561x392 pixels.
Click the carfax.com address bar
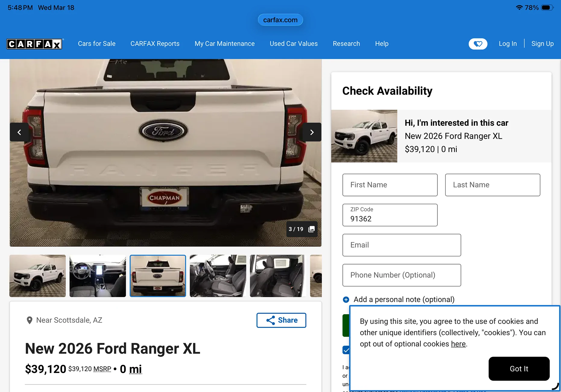click(x=280, y=20)
